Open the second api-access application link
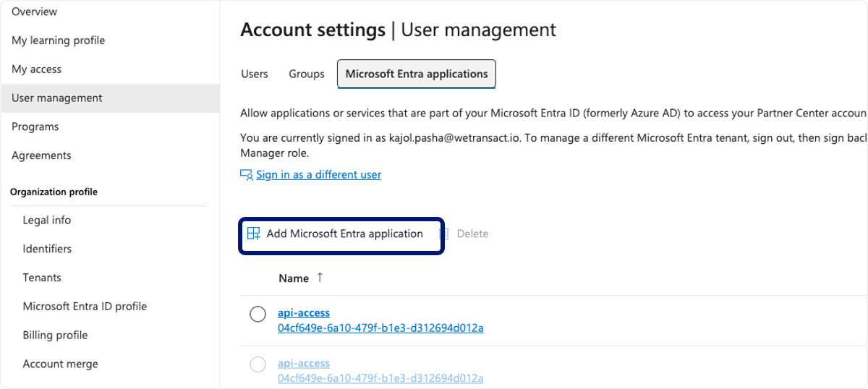 [304, 364]
